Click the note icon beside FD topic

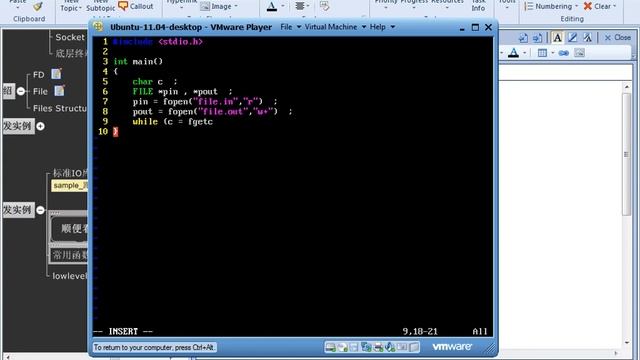point(56,74)
